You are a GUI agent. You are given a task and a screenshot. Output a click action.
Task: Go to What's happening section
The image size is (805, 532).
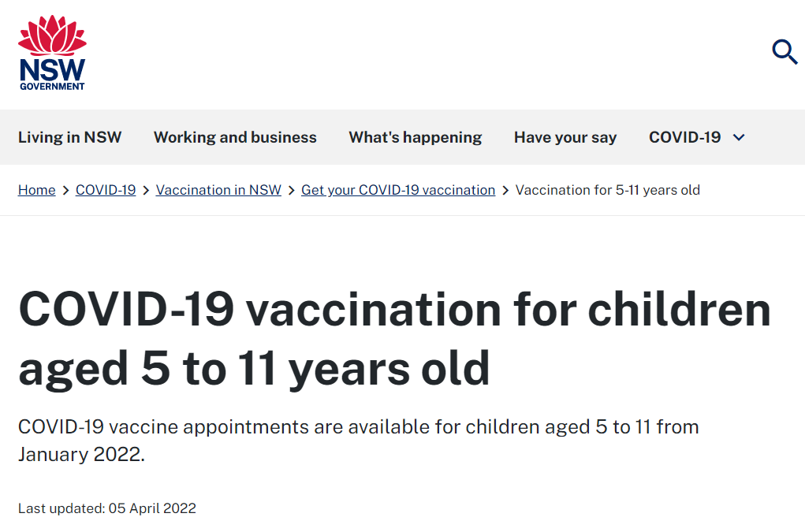pos(416,137)
